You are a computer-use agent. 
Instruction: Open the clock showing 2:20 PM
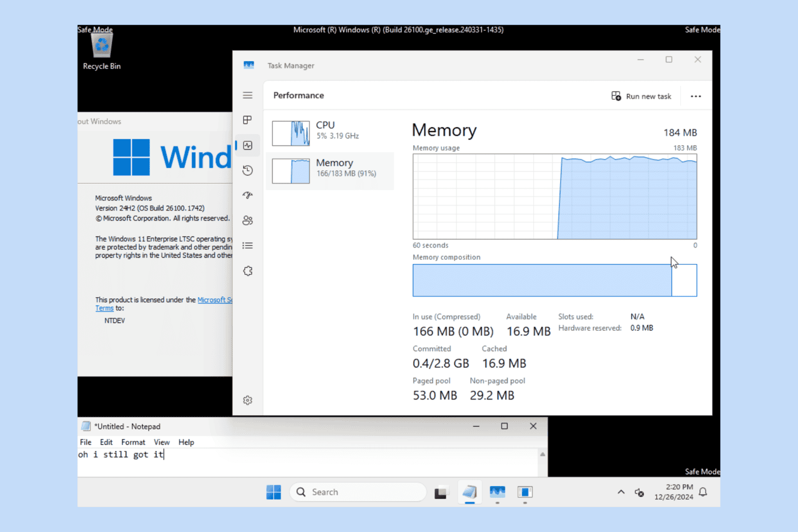click(674, 492)
